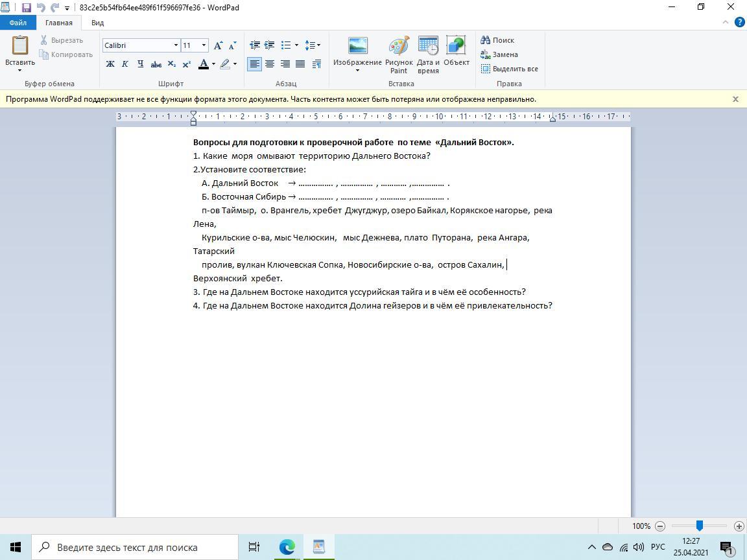Screen dimensions: 747x560
Task: Apply the font text color button
Action: (204, 64)
